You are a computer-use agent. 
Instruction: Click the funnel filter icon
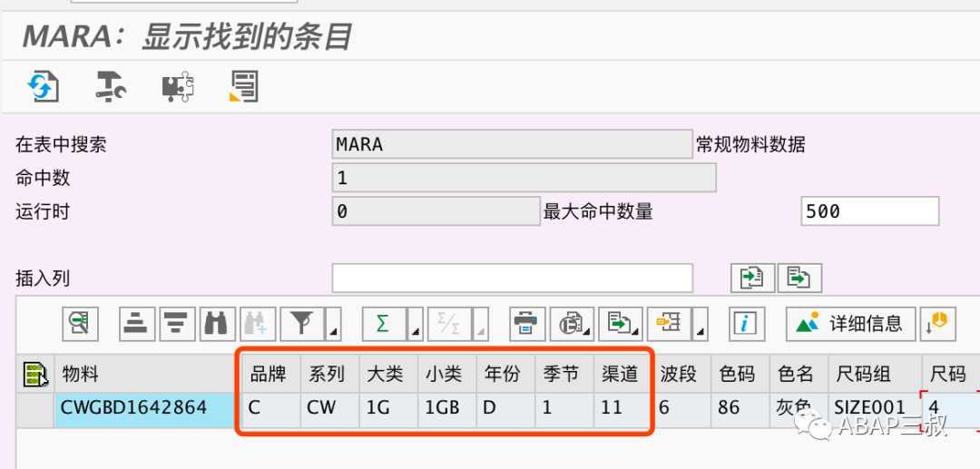coord(302,324)
